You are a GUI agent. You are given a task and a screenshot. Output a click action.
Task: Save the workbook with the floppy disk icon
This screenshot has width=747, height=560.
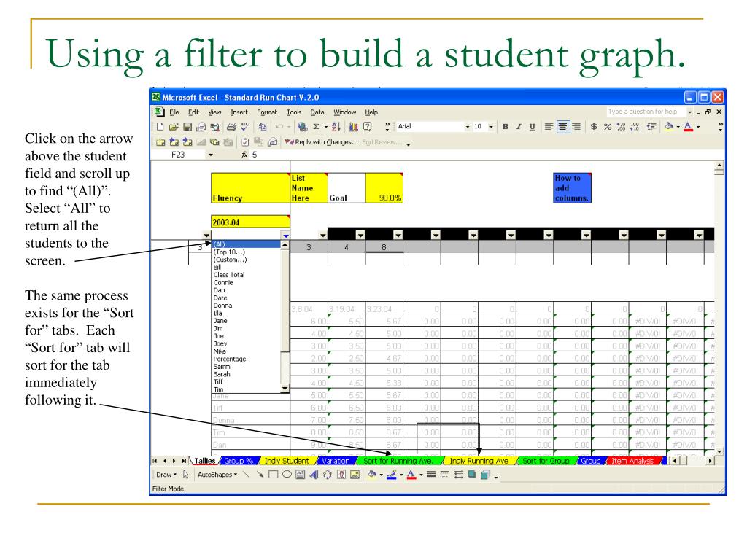pos(187,127)
